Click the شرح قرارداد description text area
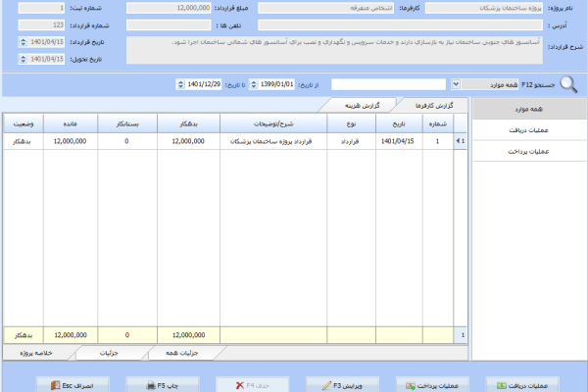 tap(334, 50)
